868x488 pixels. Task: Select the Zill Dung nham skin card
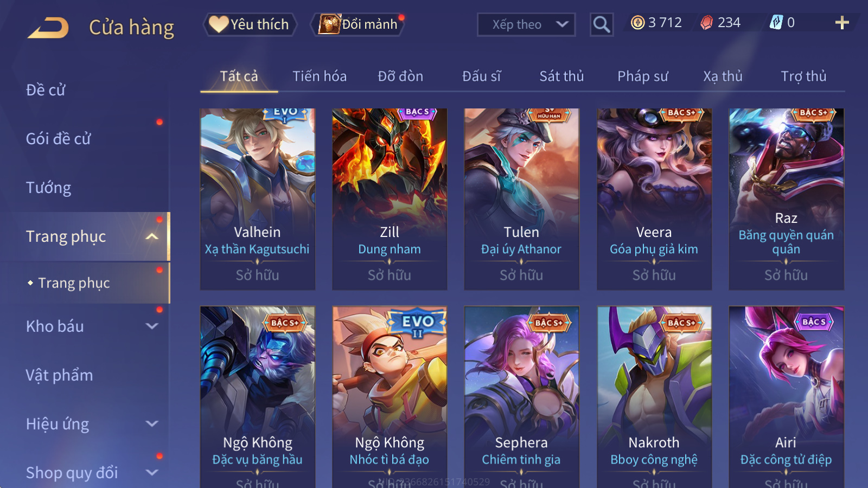coord(390,199)
